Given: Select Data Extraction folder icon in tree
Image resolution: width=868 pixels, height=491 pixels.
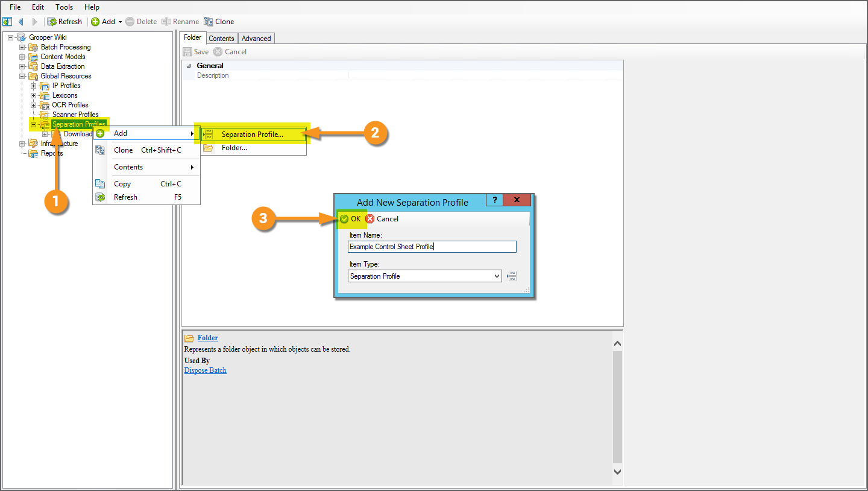Looking at the screenshot, I should pyautogui.click(x=33, y=66).
